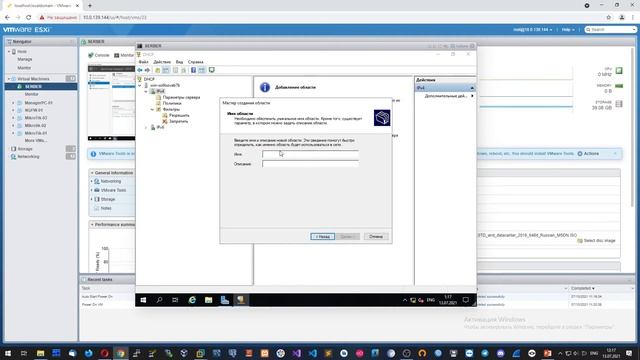Collapse the IPv4 section in Actions pane
The width and height of the screenshot is (640, 360).
(x=472, y=88)
